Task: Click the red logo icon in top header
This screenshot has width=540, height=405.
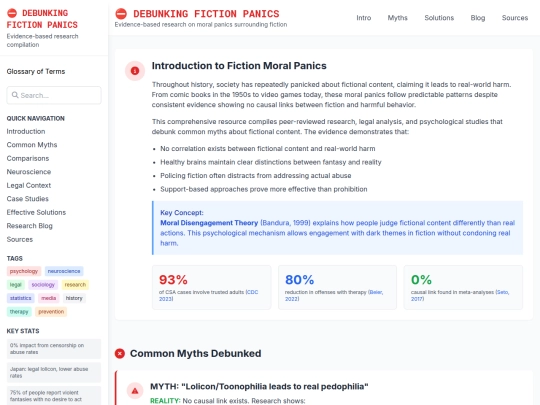Action: point(121,14)
